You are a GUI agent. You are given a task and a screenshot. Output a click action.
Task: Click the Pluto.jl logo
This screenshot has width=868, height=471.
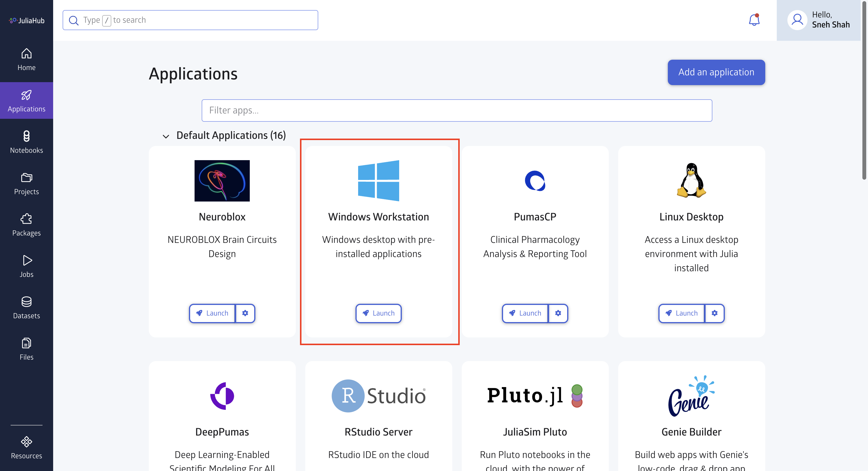coord(535,396)
